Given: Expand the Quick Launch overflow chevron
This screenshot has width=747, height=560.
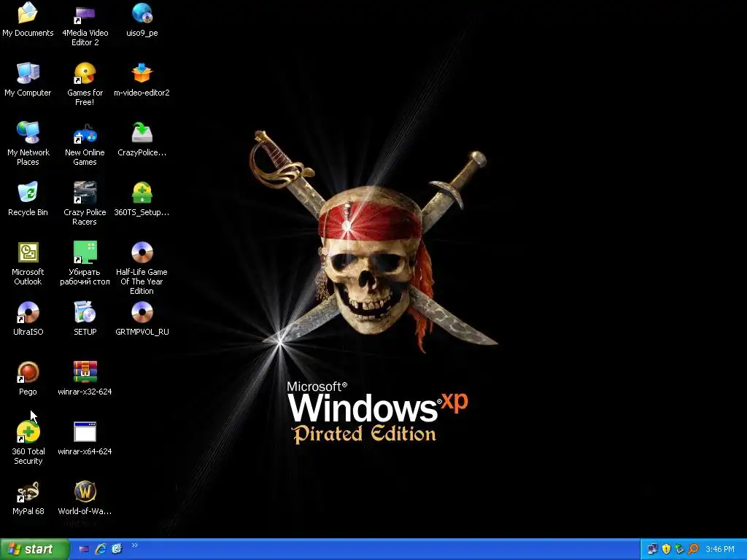Looking at the screenshot, I should click(x=135, y=545).
